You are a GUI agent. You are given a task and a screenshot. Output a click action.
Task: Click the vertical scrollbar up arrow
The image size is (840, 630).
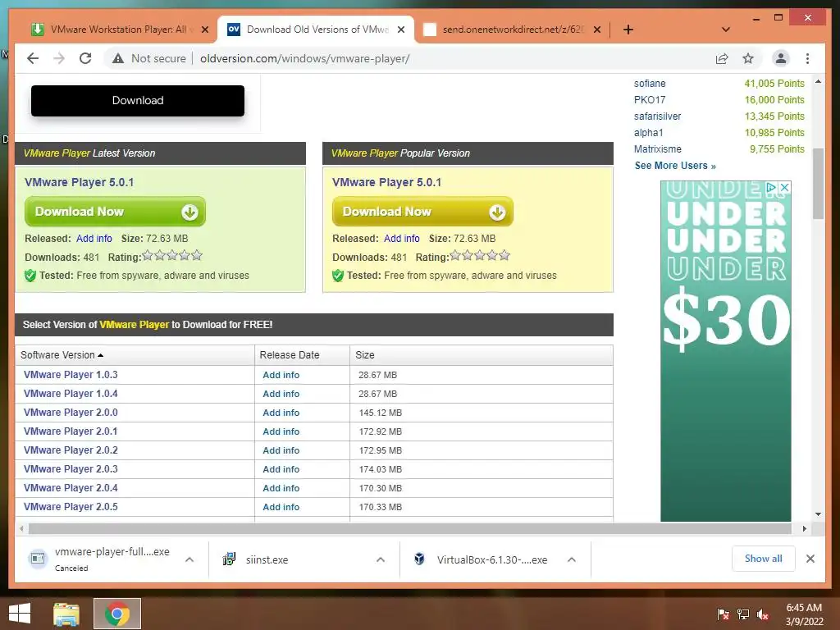click(818, 81)
